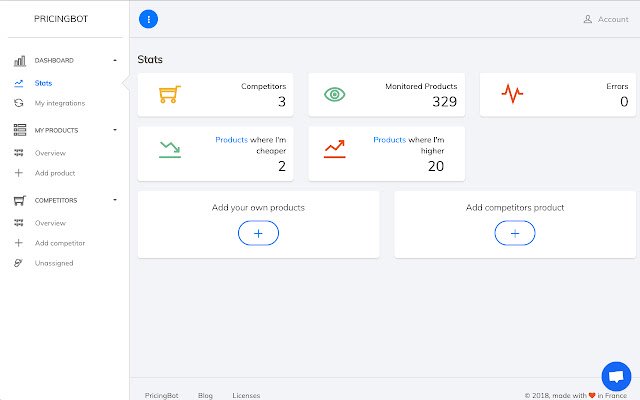
Task: Open the Blog footer link
Action: 205,395
